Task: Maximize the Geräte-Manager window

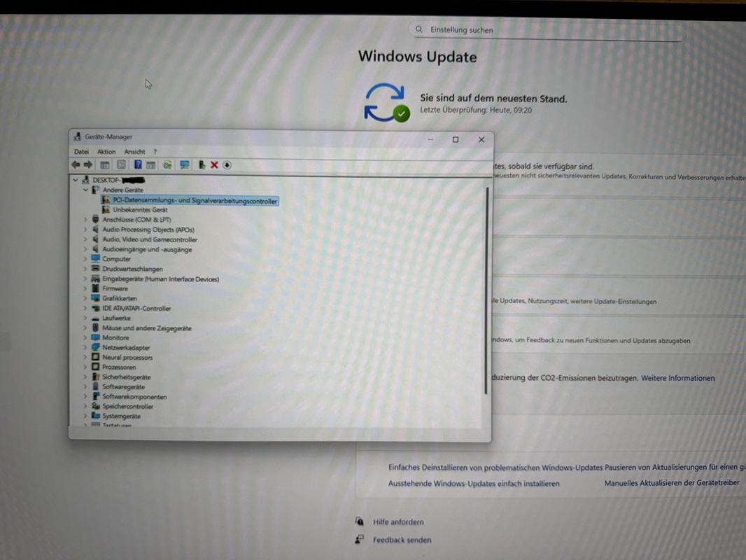Action: pyautogui.click(x=456, y=139)
